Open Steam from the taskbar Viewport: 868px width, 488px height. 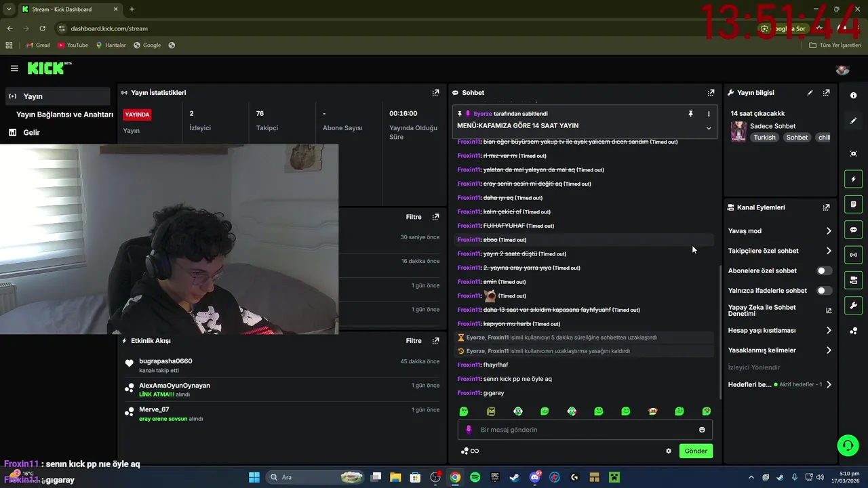(x=515, y=477)
